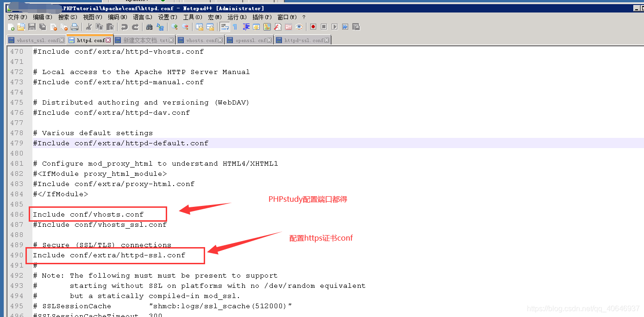
Task: Open the 窗口(W) menu
Action: (287, 17)
